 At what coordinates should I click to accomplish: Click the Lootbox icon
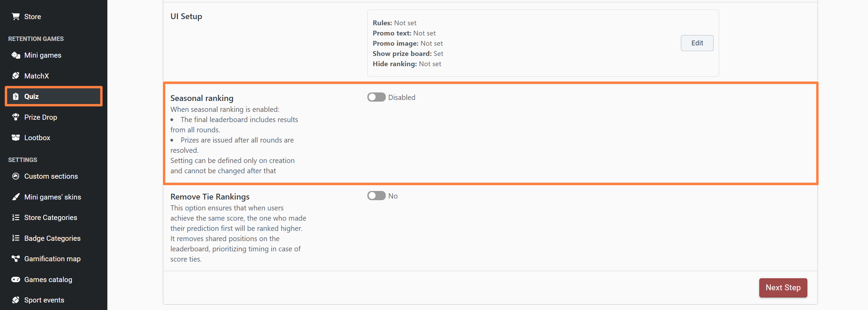[16, 138]
